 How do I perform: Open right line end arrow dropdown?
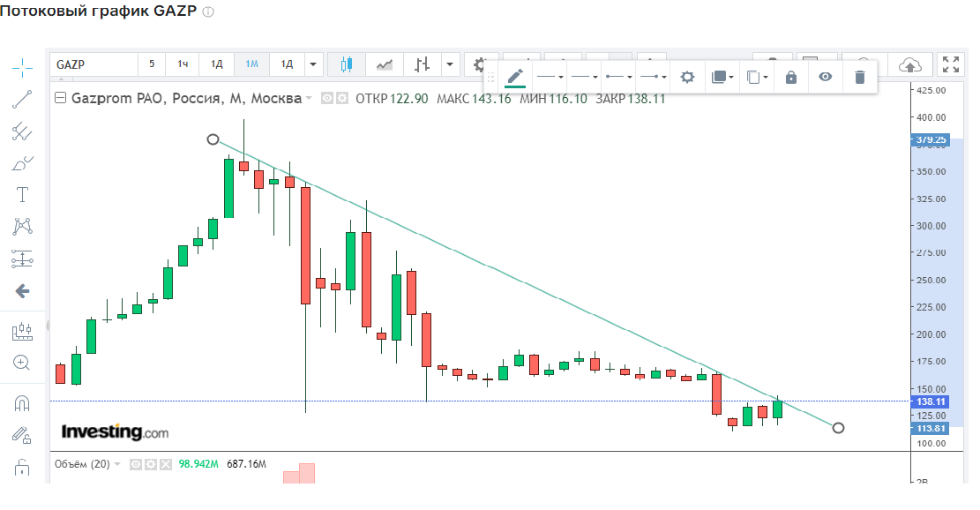(653, 77)
